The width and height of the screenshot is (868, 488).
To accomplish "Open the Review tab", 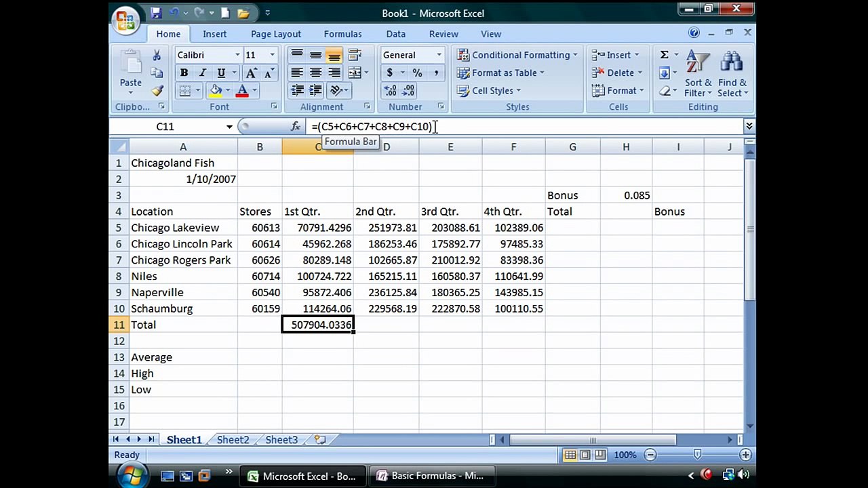I will pos(443,34).
